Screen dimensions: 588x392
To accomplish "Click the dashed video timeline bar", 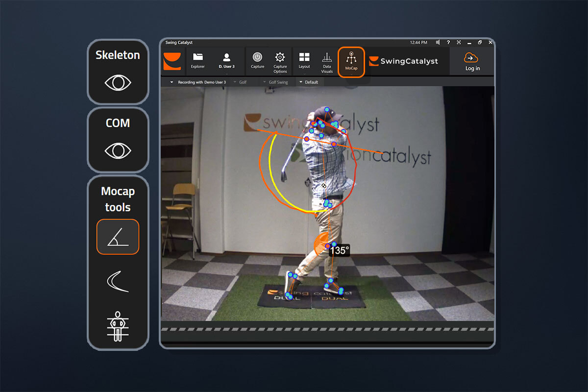I will point(327,329).
